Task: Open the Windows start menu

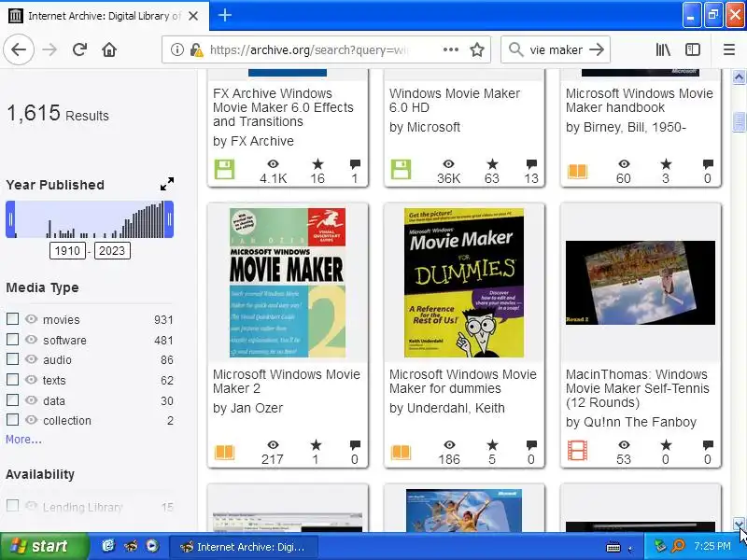Action: (x=43, y=546)
